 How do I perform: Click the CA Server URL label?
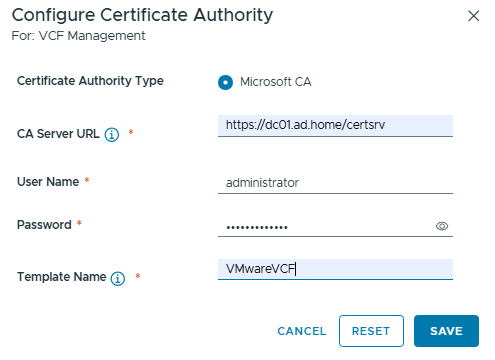pyautogui.click(x=58, y=134)
